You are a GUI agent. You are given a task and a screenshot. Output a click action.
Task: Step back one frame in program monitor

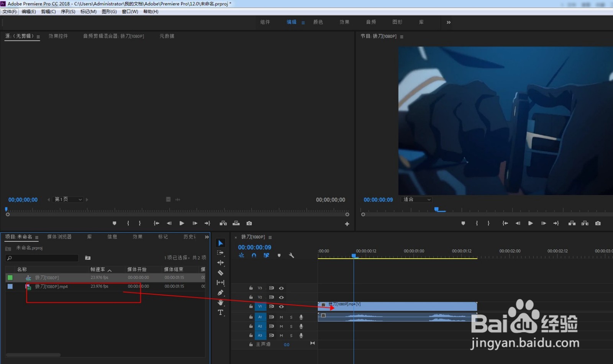[x=518, y=223]
